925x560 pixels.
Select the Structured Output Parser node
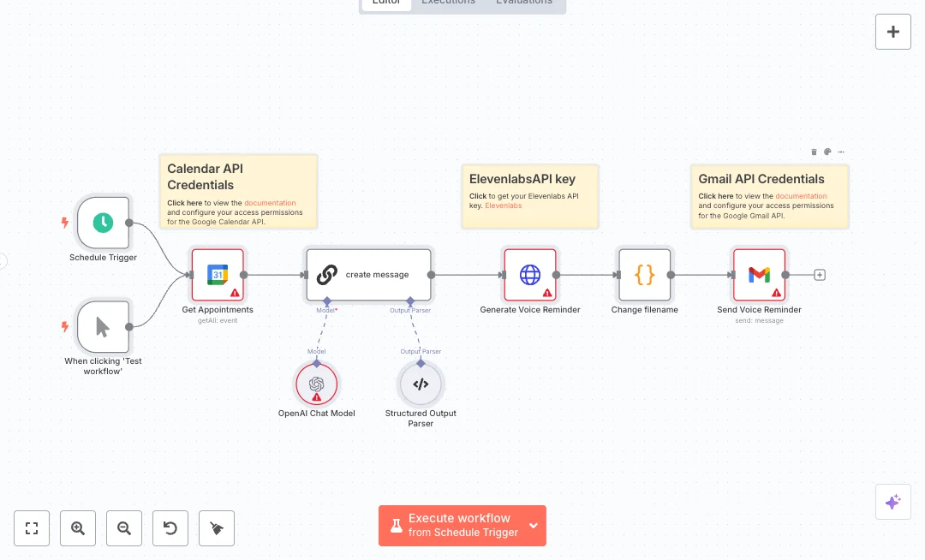click(421, 384)
